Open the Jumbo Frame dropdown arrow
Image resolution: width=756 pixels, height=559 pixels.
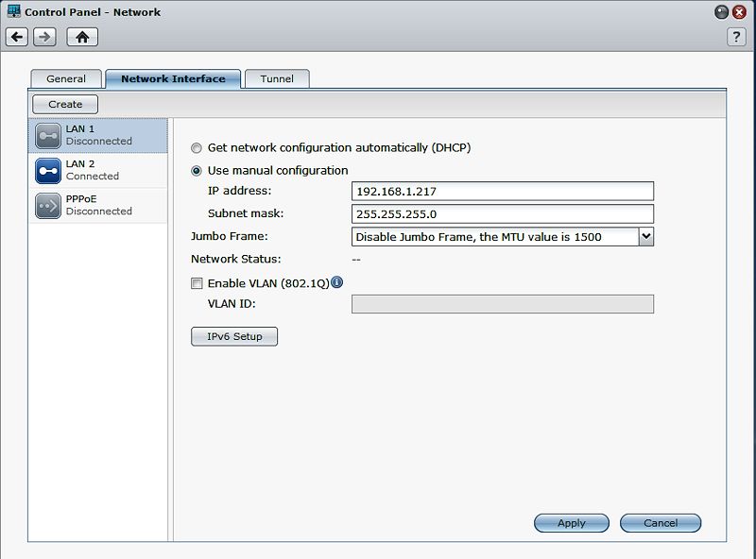[646, 237]
